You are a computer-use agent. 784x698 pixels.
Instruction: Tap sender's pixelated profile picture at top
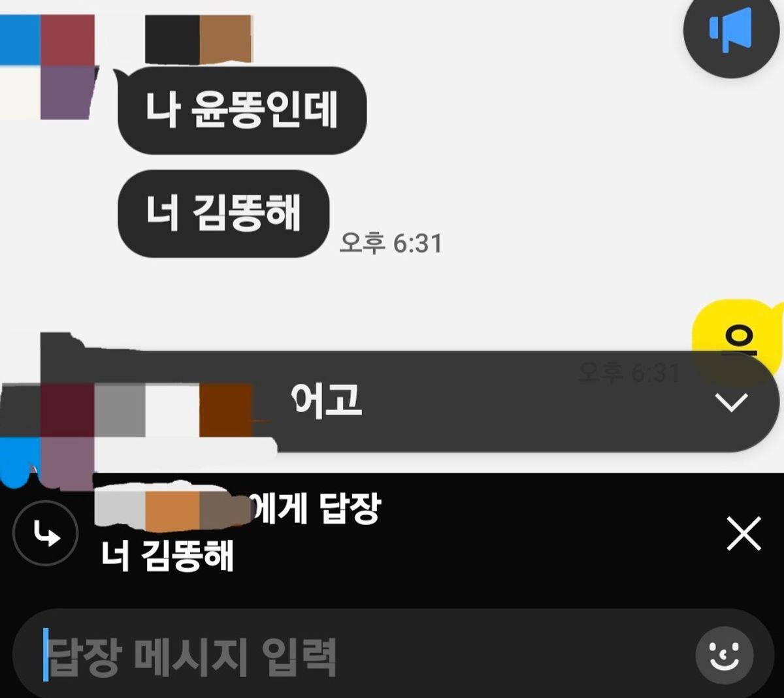(x=48, y=67)
